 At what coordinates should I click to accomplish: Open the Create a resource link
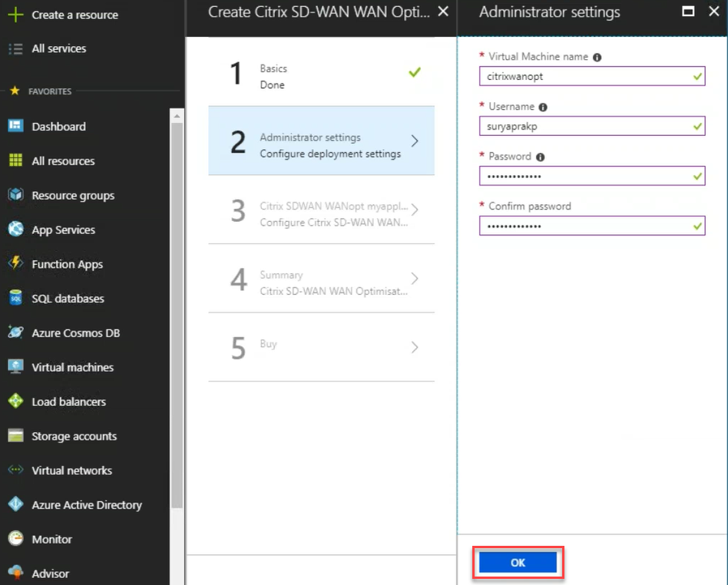click(x=74, y=15)
